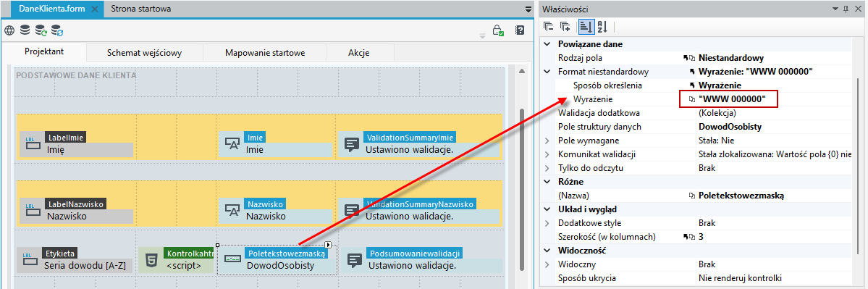Image resolution: width=868 pixels, height=289 pixels.
Task: Click database icon with green refresh badge
Action: [x=41, y=30]
